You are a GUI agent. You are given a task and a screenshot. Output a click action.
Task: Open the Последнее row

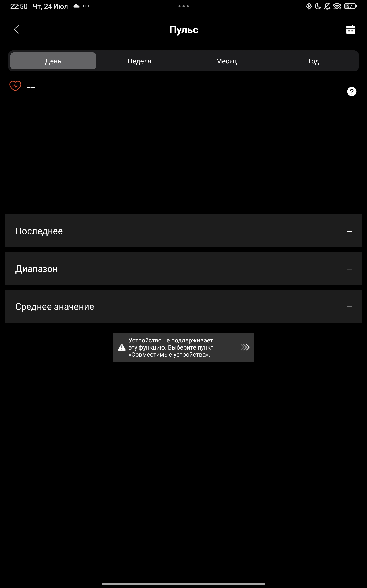pos(183,231)
